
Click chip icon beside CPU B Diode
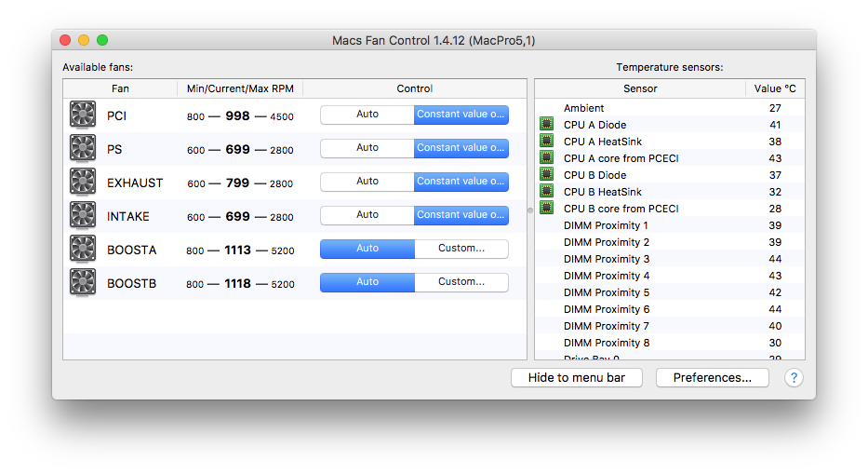tap(546, 174)
